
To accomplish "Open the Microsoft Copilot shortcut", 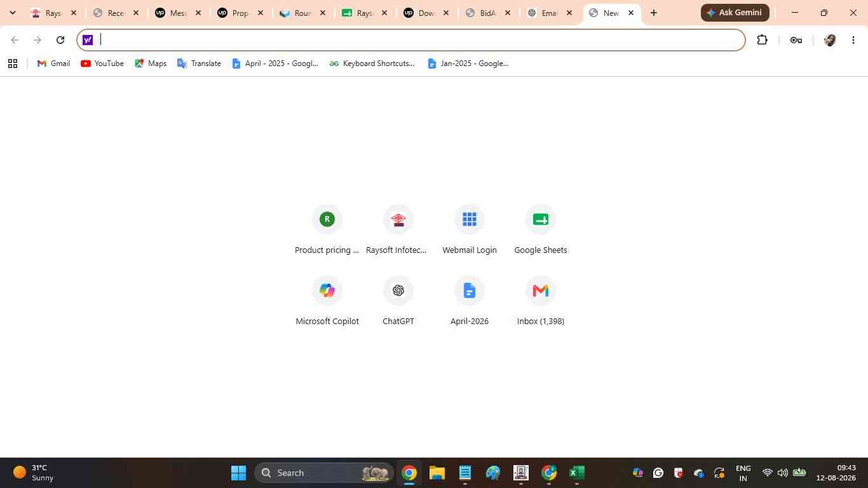I will [327, 301].
